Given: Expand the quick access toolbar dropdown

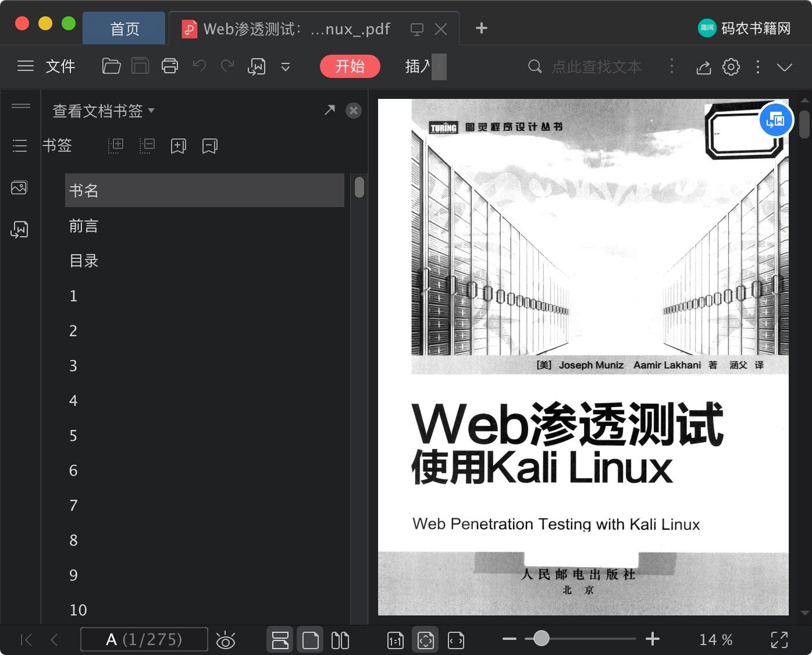Looking at the screenshot, I should (286, 67).
